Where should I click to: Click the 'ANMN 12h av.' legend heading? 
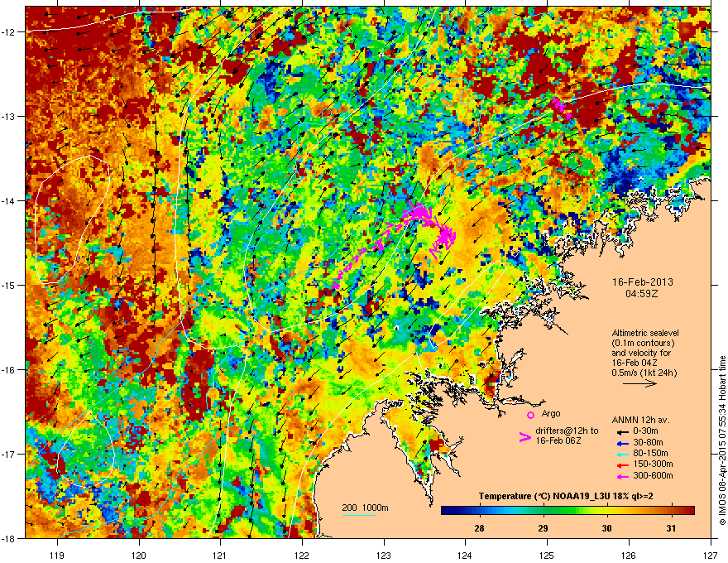[x=640, y=420]
